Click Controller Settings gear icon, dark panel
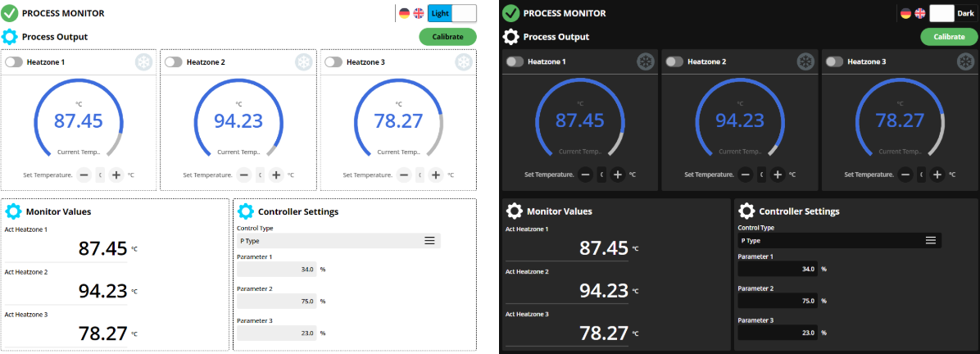 [746, 211]
